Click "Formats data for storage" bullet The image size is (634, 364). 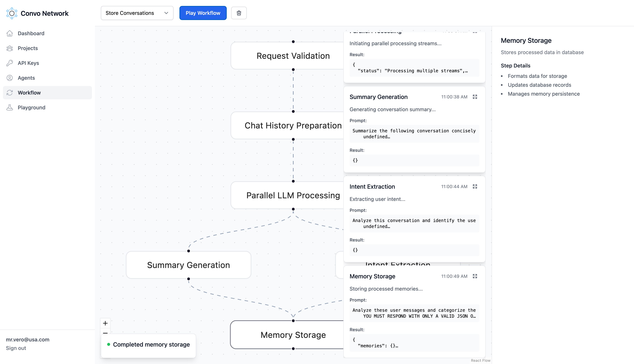coord(537,76)
